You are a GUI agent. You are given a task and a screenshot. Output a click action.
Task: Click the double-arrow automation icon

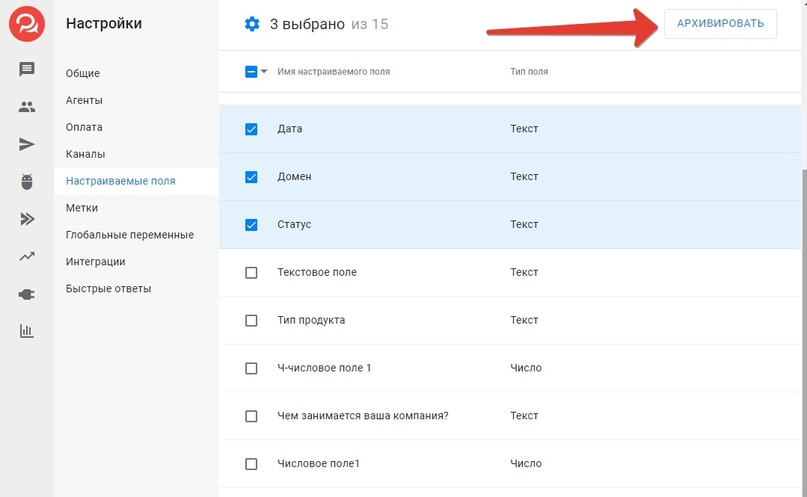coord(27,220)
